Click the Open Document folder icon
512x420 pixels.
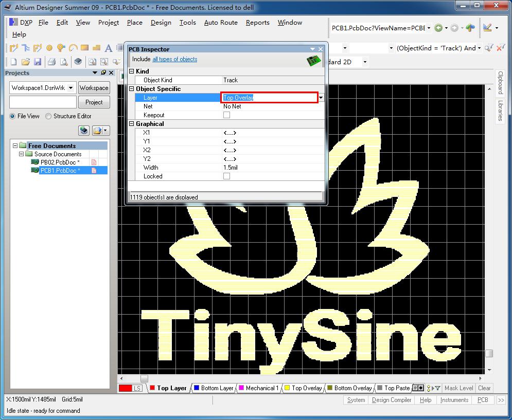(x=25, y=62)
